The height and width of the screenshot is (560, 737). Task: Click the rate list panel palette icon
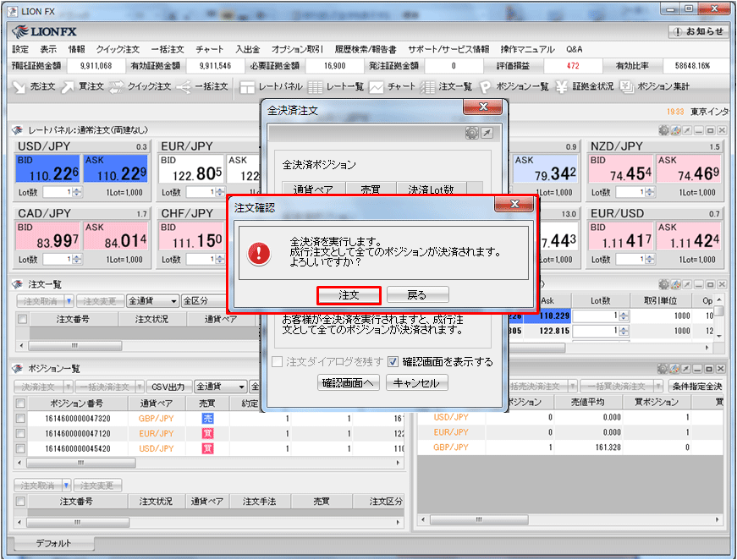click(675, 284)
